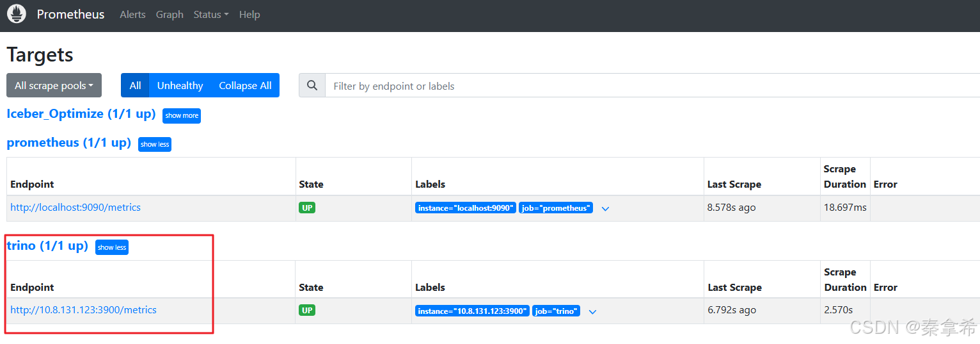This screenshot has height=344, width=980.
Task: Open the Prometheus home brand link
Action: click(x=70, y=14)
